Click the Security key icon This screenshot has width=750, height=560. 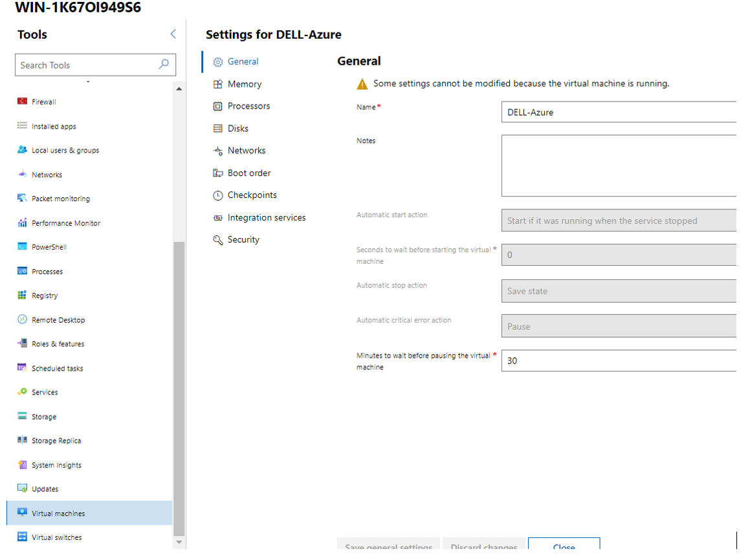pyautogui.click(x=217, y=240)
